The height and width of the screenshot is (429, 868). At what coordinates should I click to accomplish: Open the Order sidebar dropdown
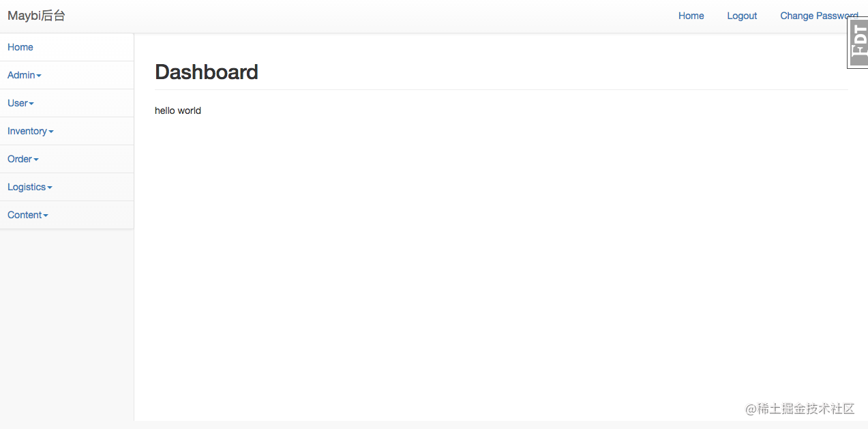67,159
